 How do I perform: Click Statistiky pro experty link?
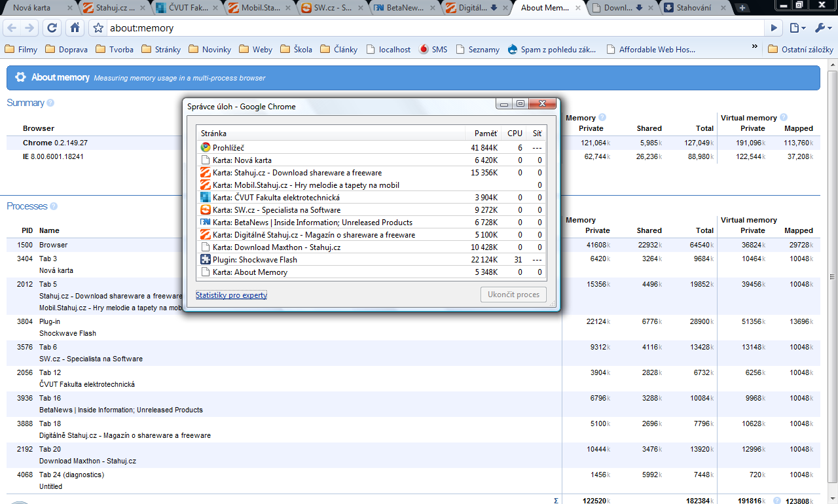click(231, 295)
